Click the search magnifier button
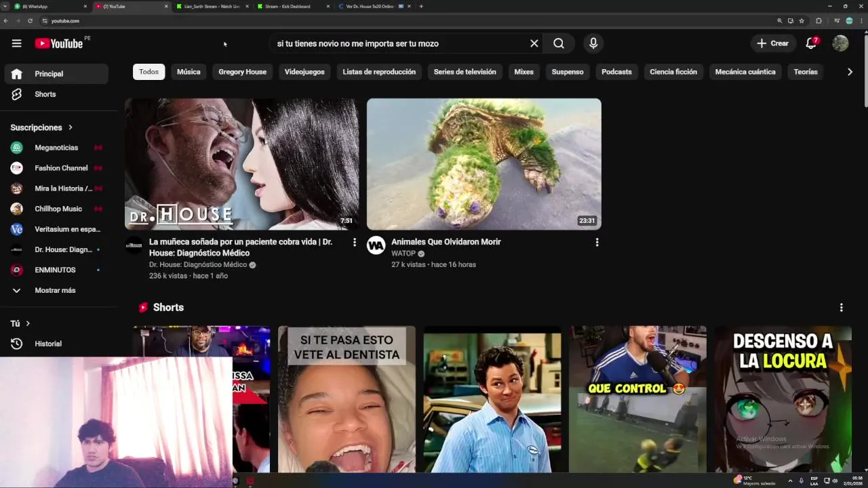 [x=559, y=43]
